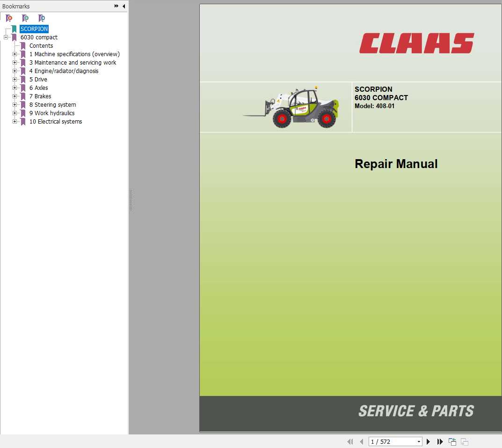Click the go-to bookmark icon with blue arrow

(42, 18)
